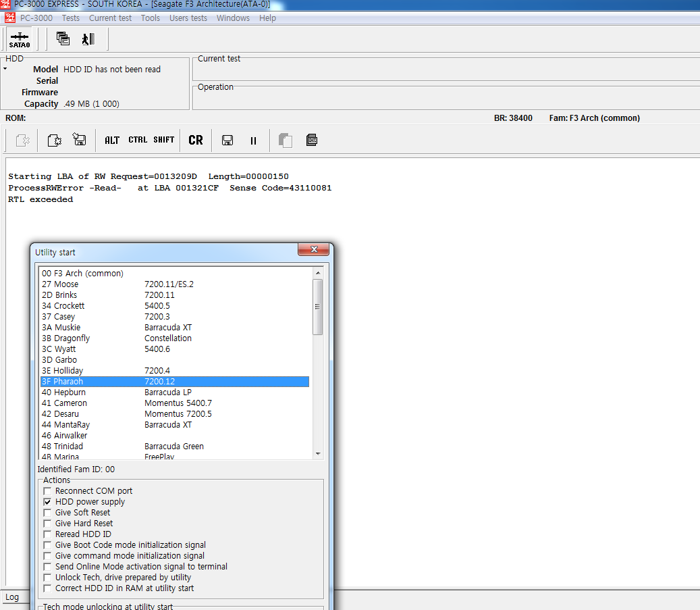Send CR to the terminal
This screenshot has width=700, height=610.
[x=196, y=141]
